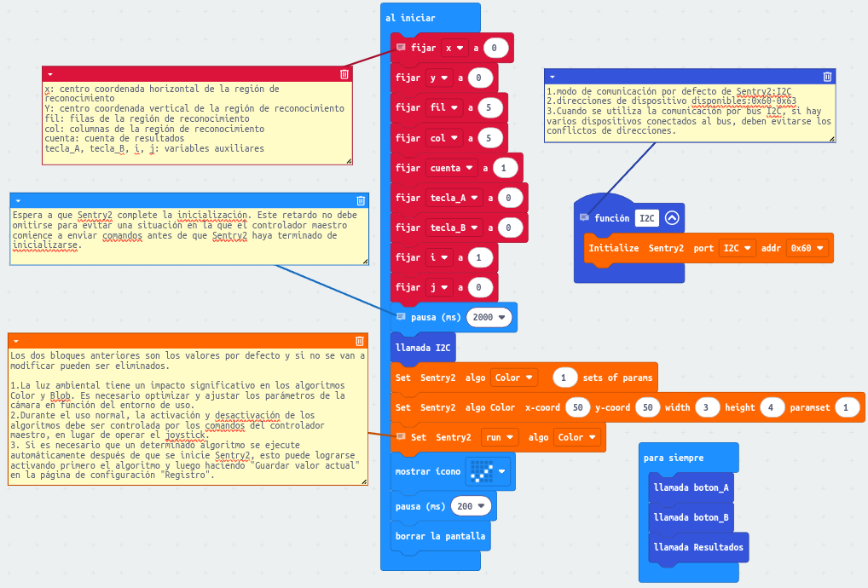This screenshot has width=868, height=588.
Task: Open the fil variable dropdown
Action: [x=444, y=108]
